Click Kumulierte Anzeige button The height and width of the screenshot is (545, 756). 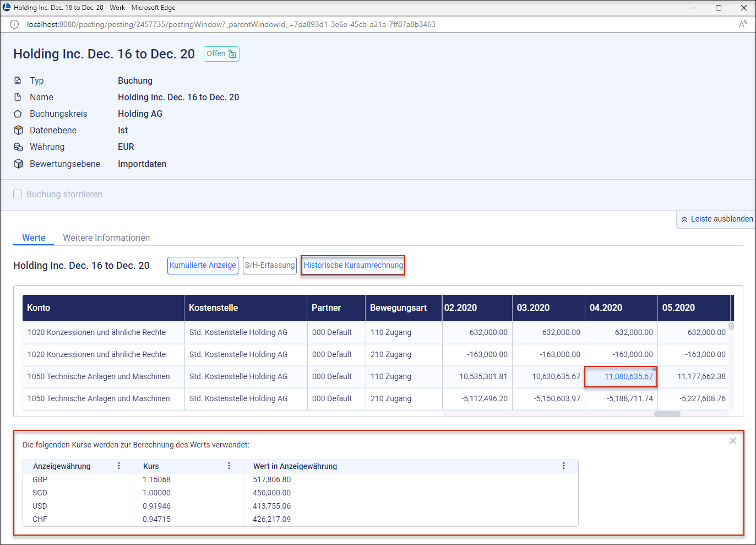pos(203,265)
